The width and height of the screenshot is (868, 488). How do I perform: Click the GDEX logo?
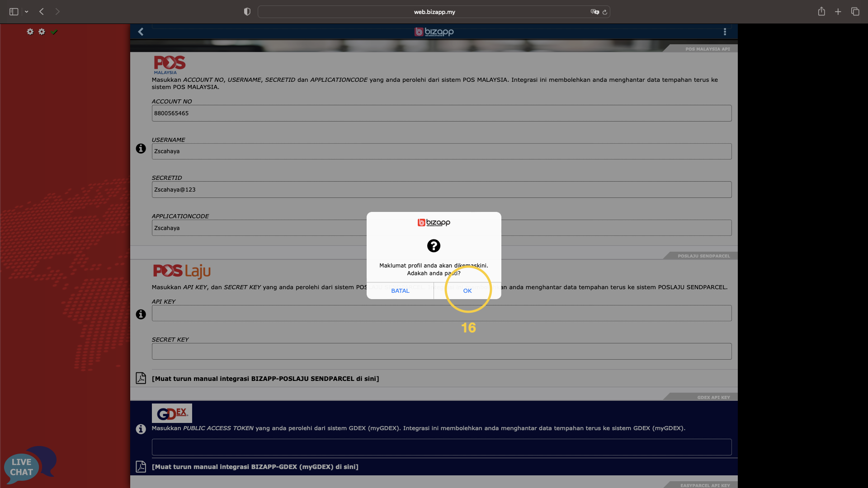(x=172, y=413)
